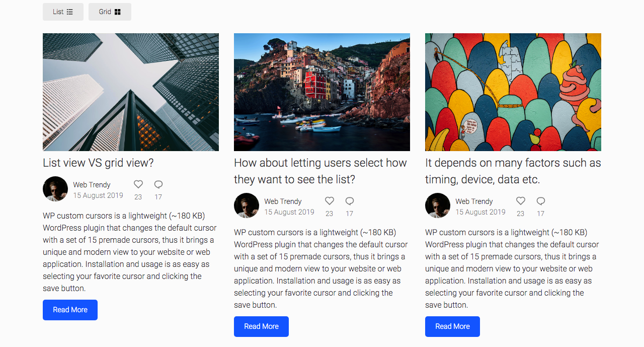
Task: Click Web Trendy avatar on the third post
Action: (x=437, y=205)
